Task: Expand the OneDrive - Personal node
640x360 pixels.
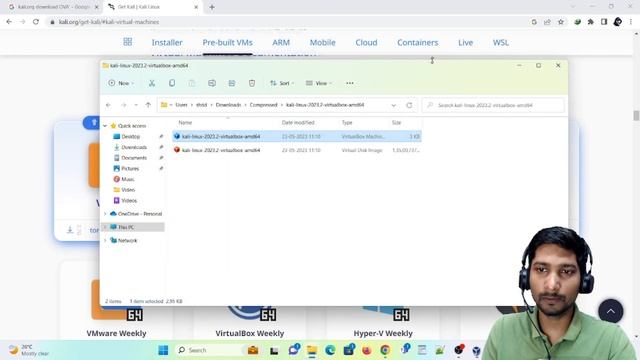Action: [x=105, y=214]
